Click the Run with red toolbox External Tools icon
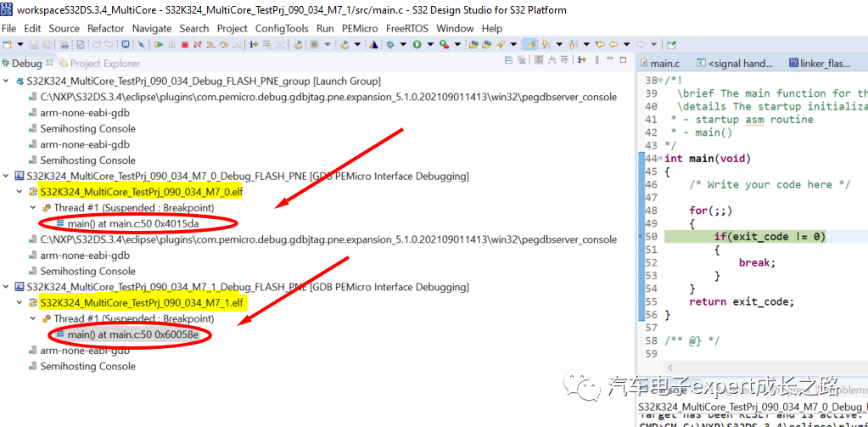The width and height of the screenshot is (868, 427). [x=444, y=44]
